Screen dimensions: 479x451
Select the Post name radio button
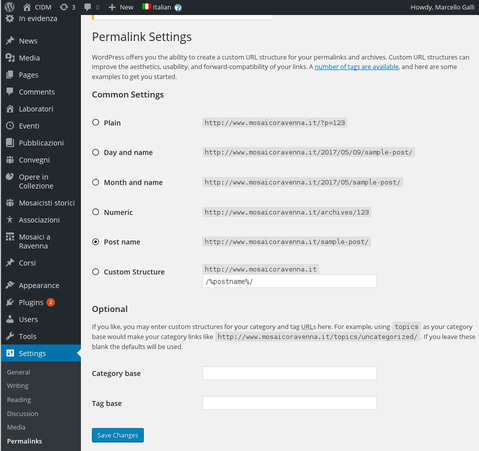click(x=96, y=242)
